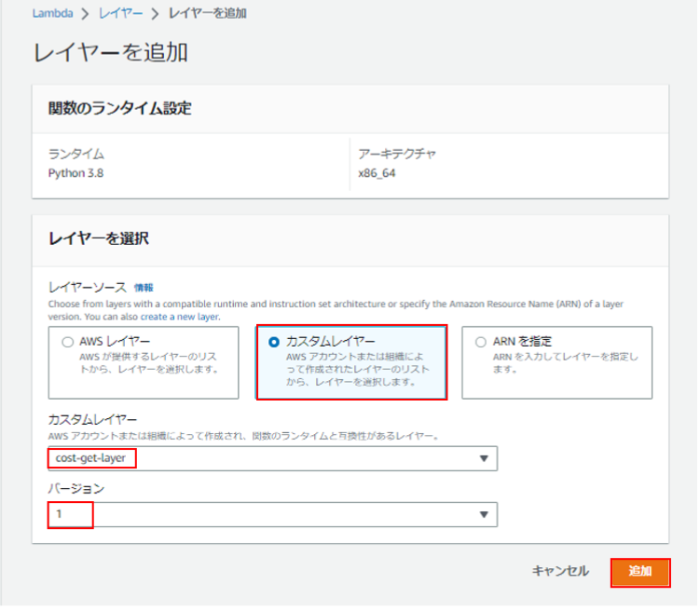700x611 pixels.
Task: Click the breadcrumb chevron after レイヤー
Action: (155, 14)
